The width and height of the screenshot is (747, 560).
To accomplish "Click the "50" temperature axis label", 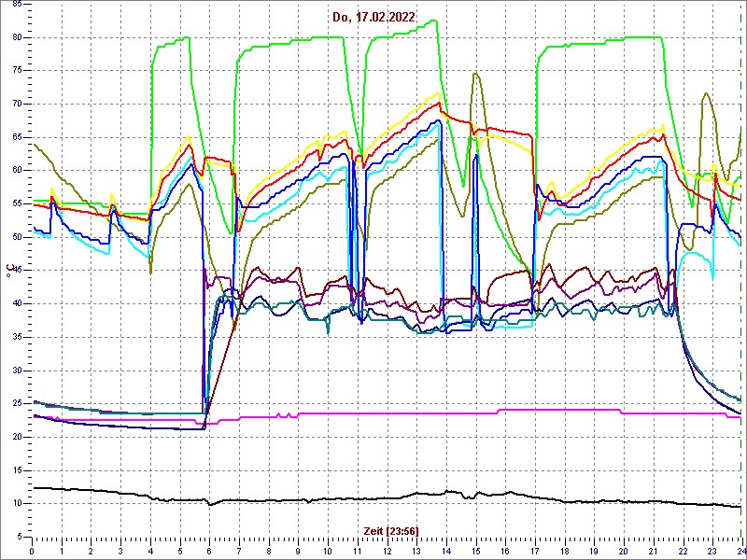I will coord(17,237).
